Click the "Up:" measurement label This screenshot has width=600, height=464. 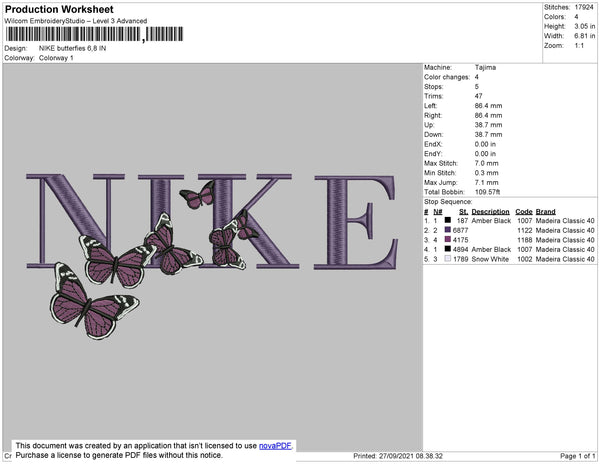[x=429, y=125]
